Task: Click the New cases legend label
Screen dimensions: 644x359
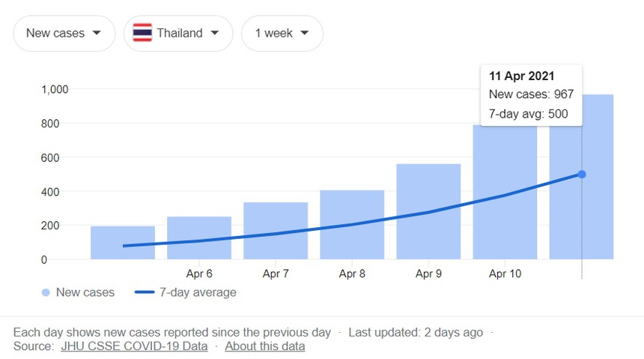Action: tap(86, 292)
